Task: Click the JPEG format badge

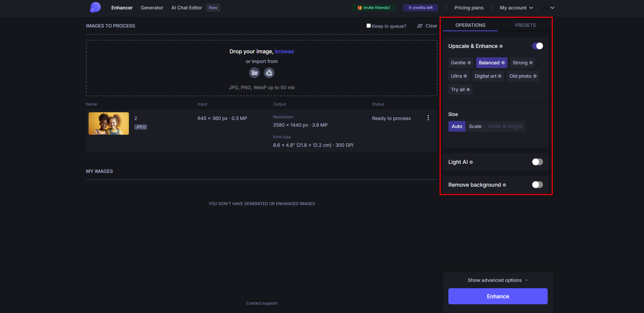Action: pyautogui.click(x=141, y=127)
